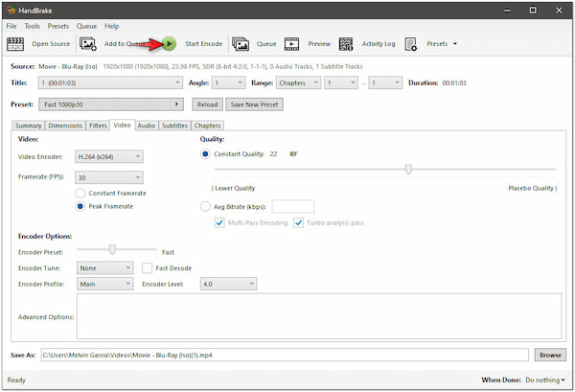The height and width of the screenshot is (392, 575).
Task: Click the Presets toolbar icon
Action: [x=411, y=43]
